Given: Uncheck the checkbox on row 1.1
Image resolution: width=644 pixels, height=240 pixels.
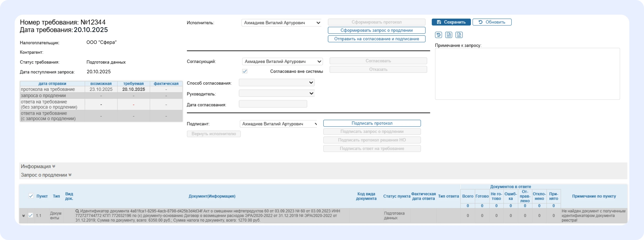Looking at the screenshot, I should point(31,215).
